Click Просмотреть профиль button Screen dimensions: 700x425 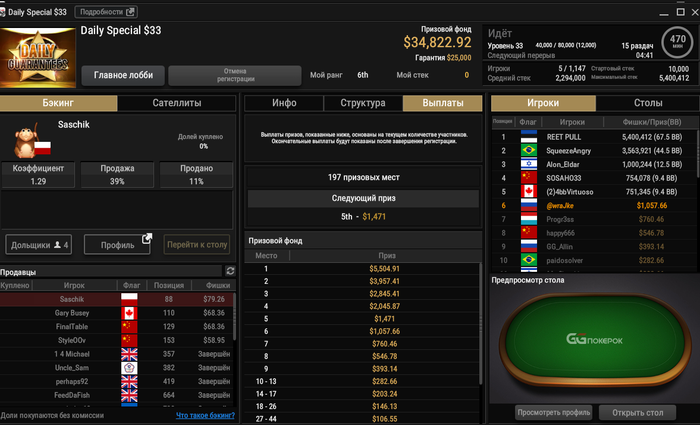coord(554,412)
